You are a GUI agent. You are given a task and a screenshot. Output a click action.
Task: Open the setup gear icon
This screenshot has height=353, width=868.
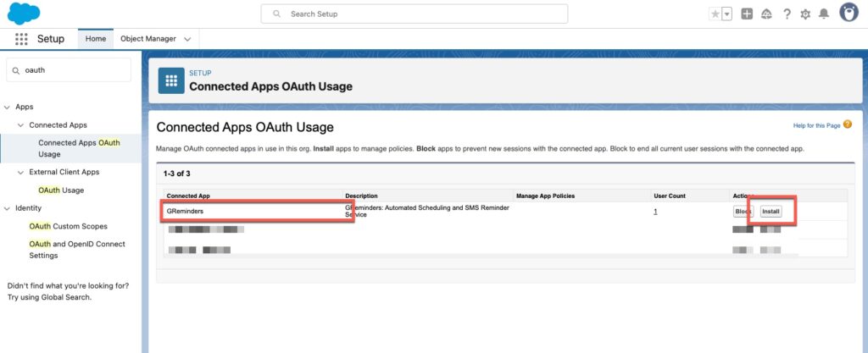point(805,14)
